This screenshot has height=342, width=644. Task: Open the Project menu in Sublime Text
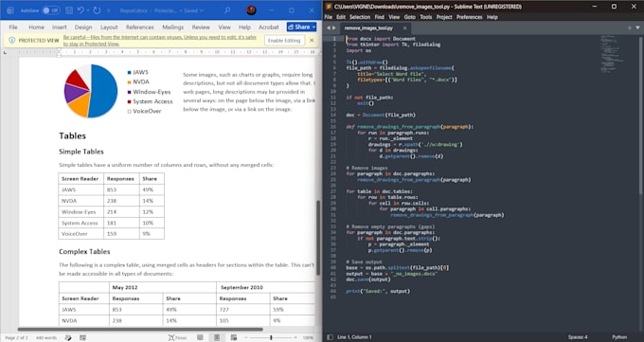point(444,17)
